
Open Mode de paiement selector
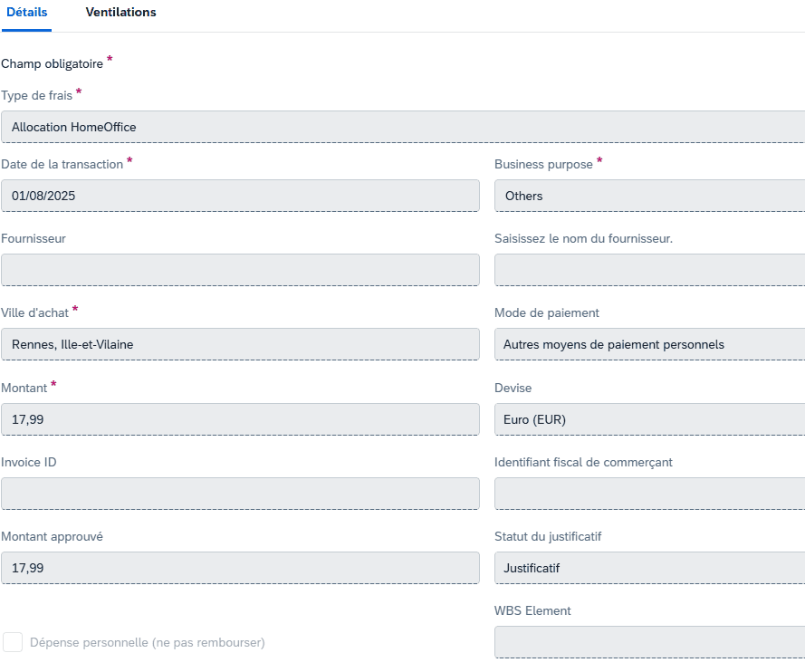649,344
